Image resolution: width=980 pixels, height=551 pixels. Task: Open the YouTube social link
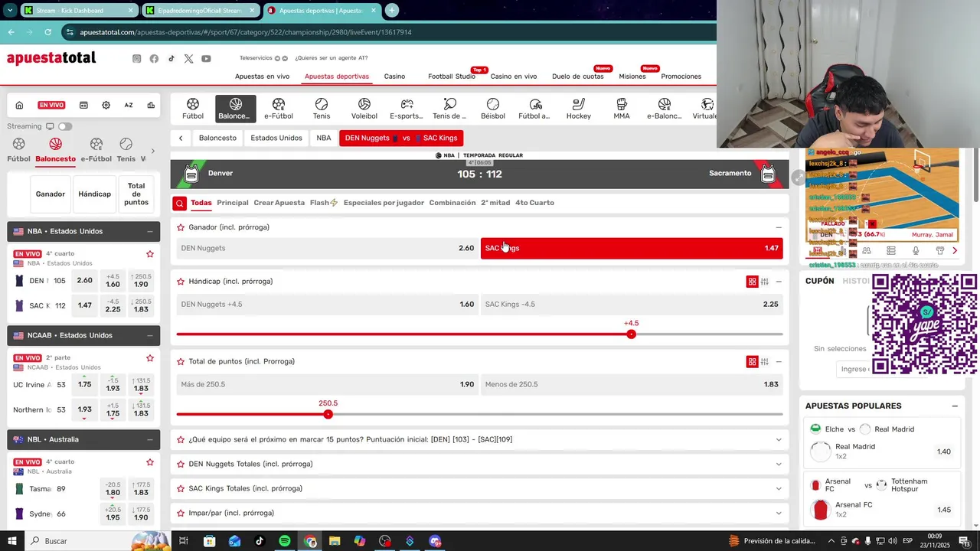tap(206, 59)
